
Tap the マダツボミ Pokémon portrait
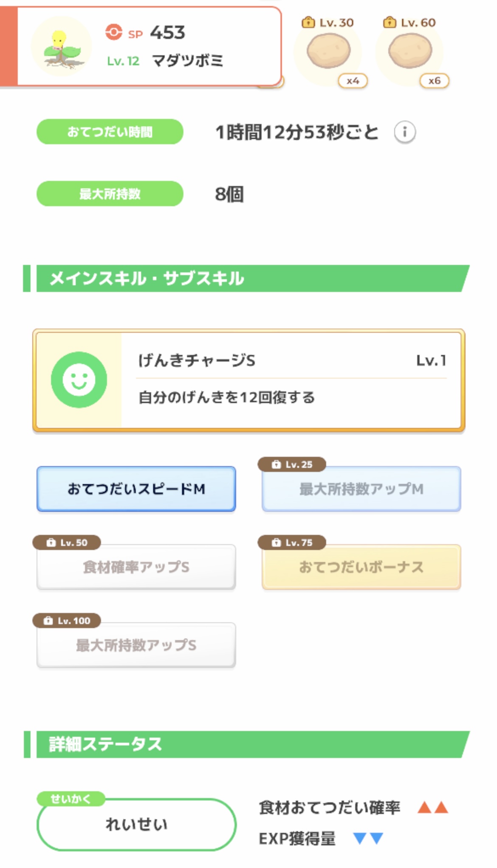tap(62, 48)
